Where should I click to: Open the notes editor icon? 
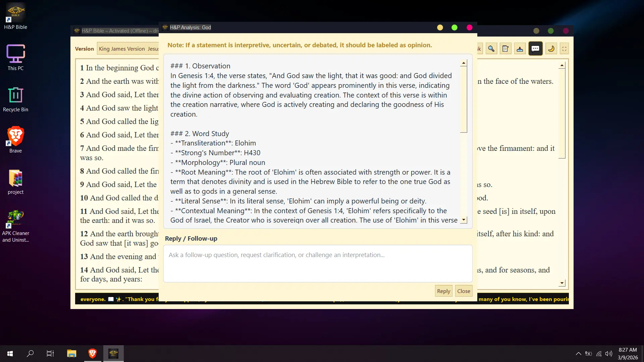tap(505, 49)
